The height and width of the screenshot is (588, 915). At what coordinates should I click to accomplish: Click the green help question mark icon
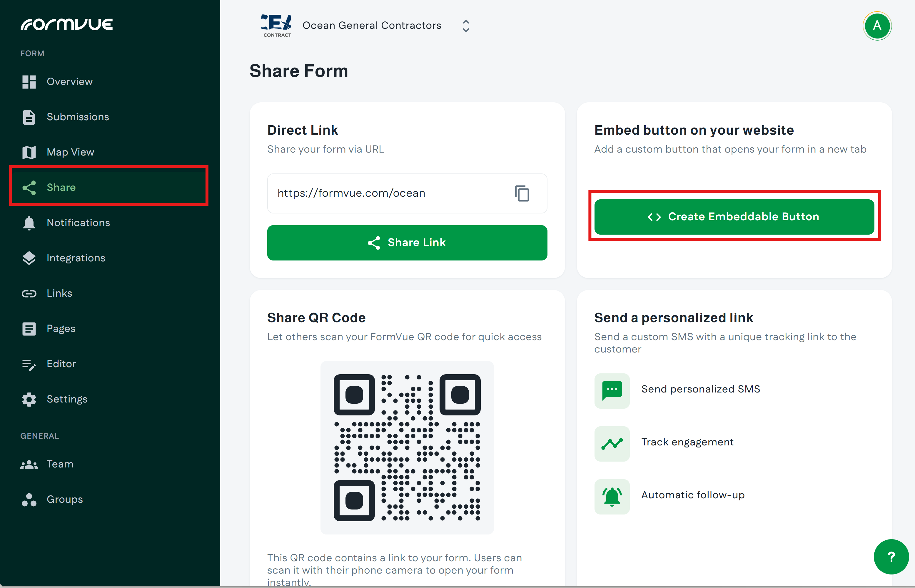click(891, 556)
